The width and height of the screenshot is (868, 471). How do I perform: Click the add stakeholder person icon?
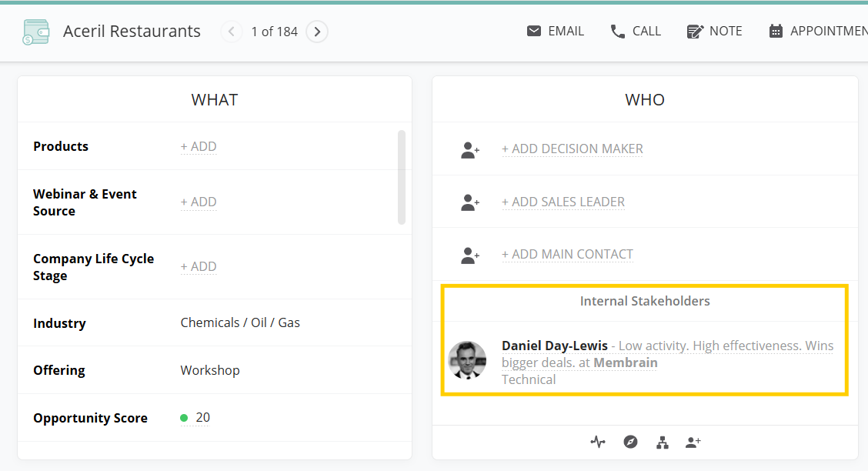pyautogui.click(x=693, y=442)
